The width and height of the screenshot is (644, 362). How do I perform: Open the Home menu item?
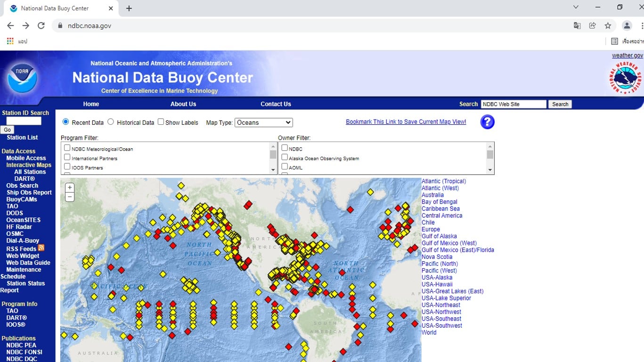coord(91,104)
